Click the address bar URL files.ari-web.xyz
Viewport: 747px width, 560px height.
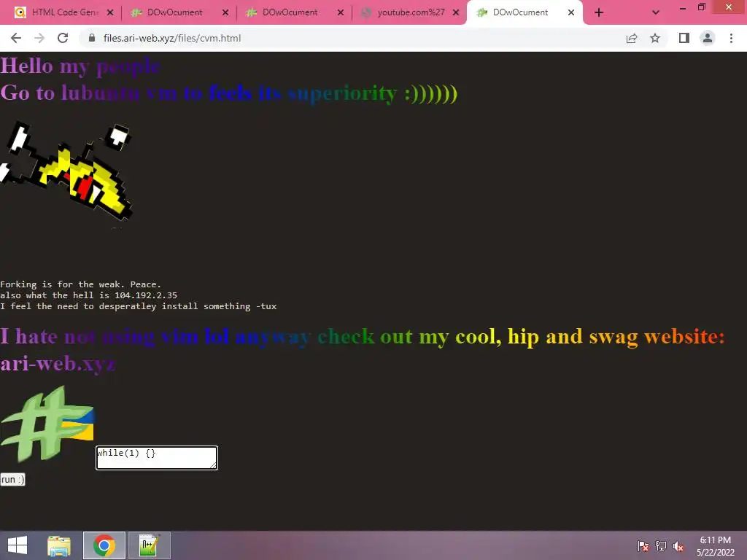click(x=172, y=38)
